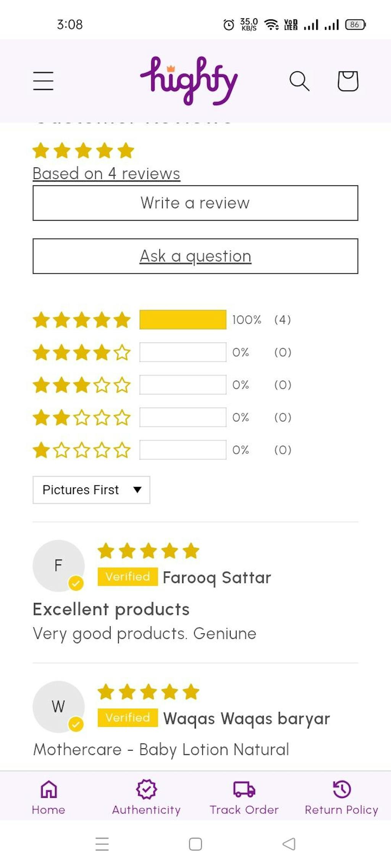Tap Waqas Waqas baryar's avatar circle
Viewport: 391px width, 868px height.
click(58, 706)
